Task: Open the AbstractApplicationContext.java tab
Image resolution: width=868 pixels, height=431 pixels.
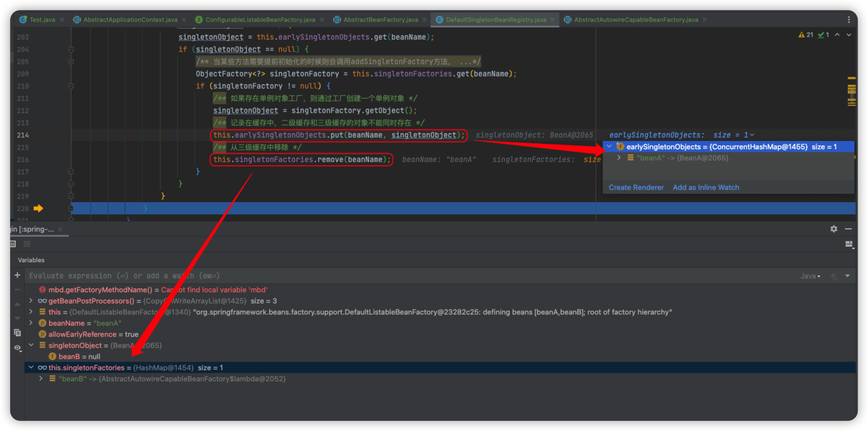Action: [130, 19]
